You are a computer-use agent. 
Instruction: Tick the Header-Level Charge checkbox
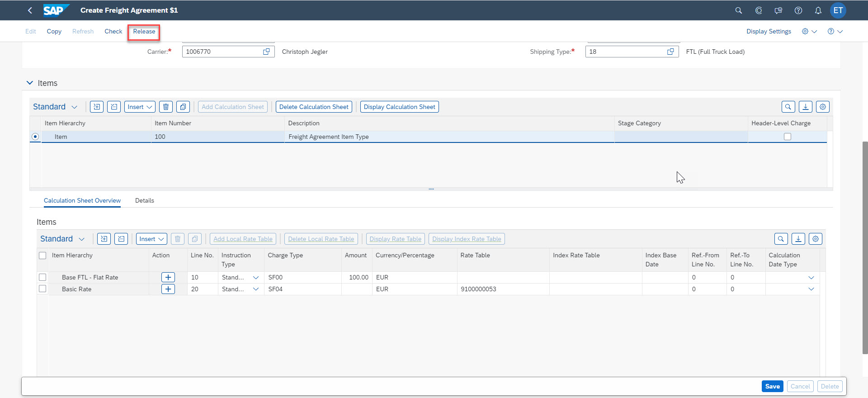[x=787, y=137]
